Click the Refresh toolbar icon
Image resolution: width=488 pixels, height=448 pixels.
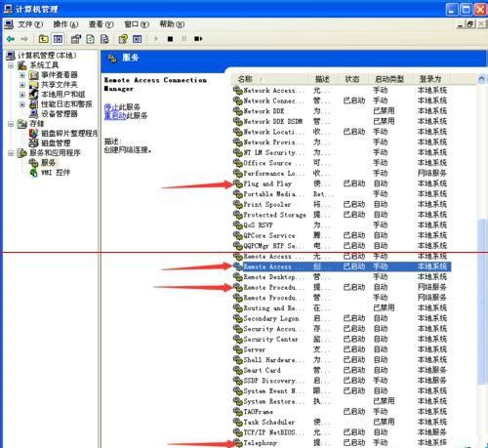point(91,39)
